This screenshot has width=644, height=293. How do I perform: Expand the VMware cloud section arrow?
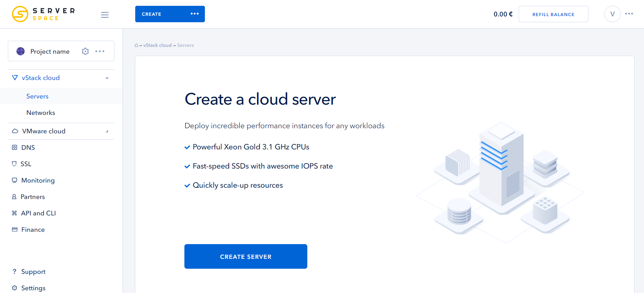pyautogui.click(x=107, y=131)
